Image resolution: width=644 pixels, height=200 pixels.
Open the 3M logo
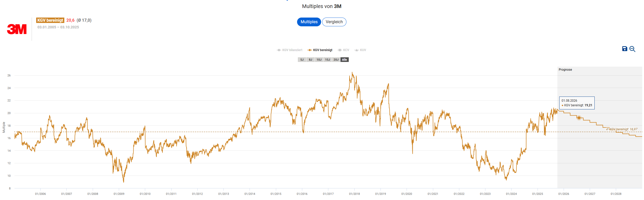[17, 29]
